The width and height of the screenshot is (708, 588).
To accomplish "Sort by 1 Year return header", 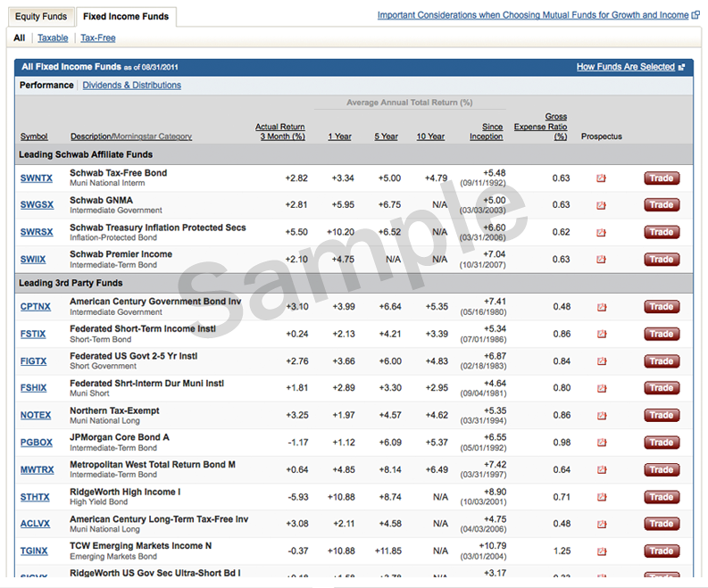I will tap(339, 137).
